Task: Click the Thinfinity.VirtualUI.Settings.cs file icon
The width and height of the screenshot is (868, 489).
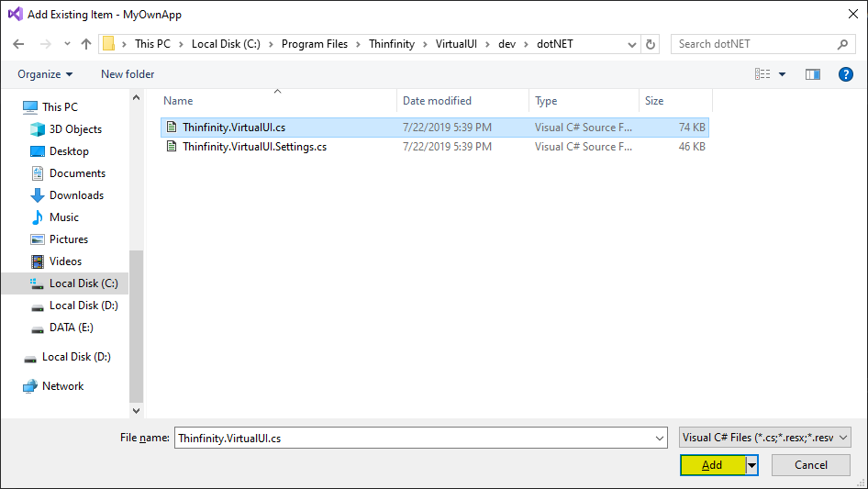Action: tap(172, 146)
